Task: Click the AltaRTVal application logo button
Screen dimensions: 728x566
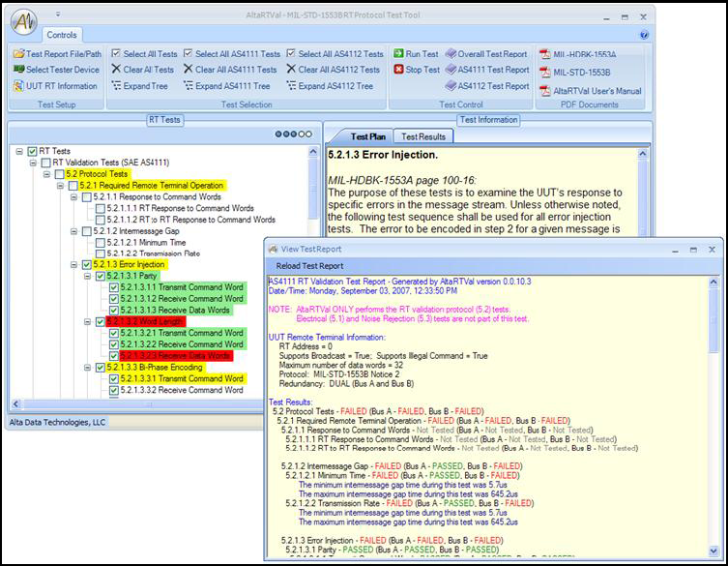Action: pos(24,21)
